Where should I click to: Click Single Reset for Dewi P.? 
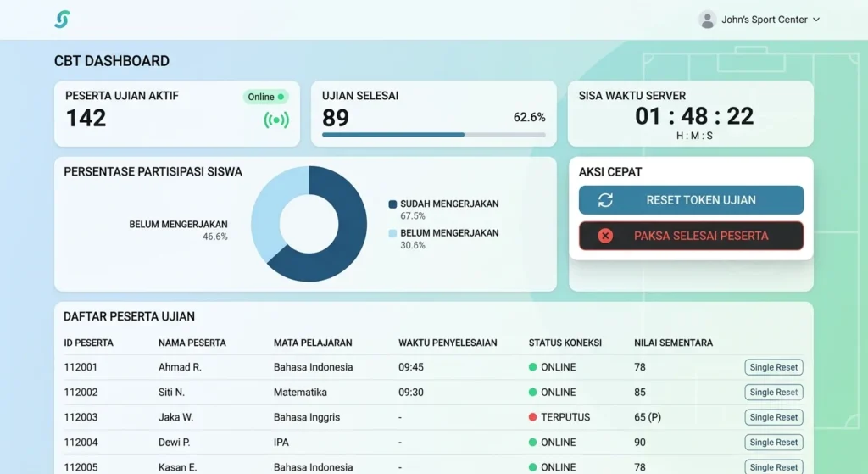(x=773, y=442)
